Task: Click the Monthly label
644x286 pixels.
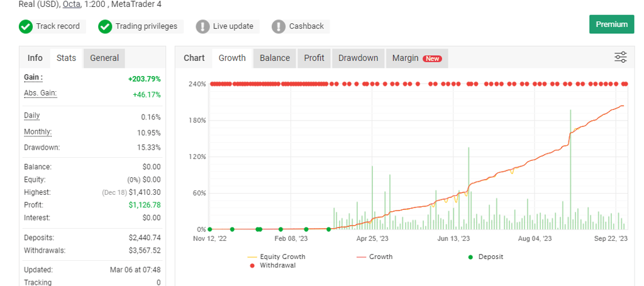Action: 38,132
